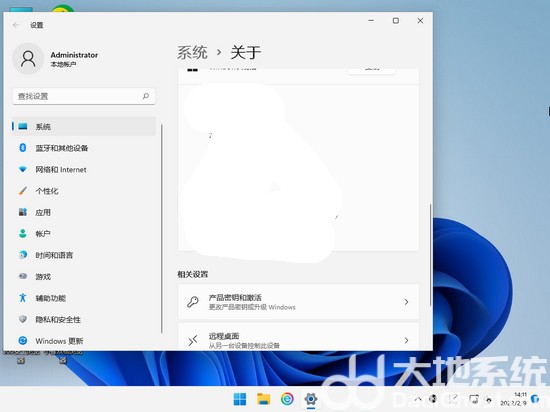
Task: Click the game controller icon for 游戏
Action: coord(23,276)
